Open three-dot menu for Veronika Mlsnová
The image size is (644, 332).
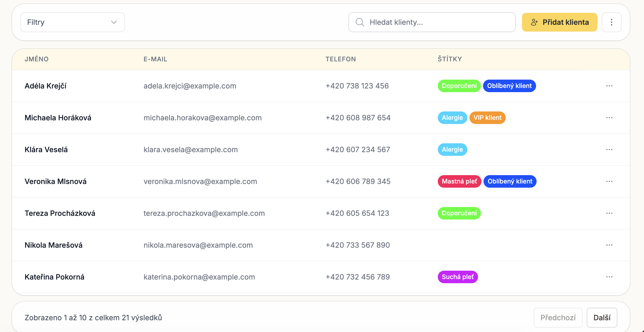tap(609, 181)
